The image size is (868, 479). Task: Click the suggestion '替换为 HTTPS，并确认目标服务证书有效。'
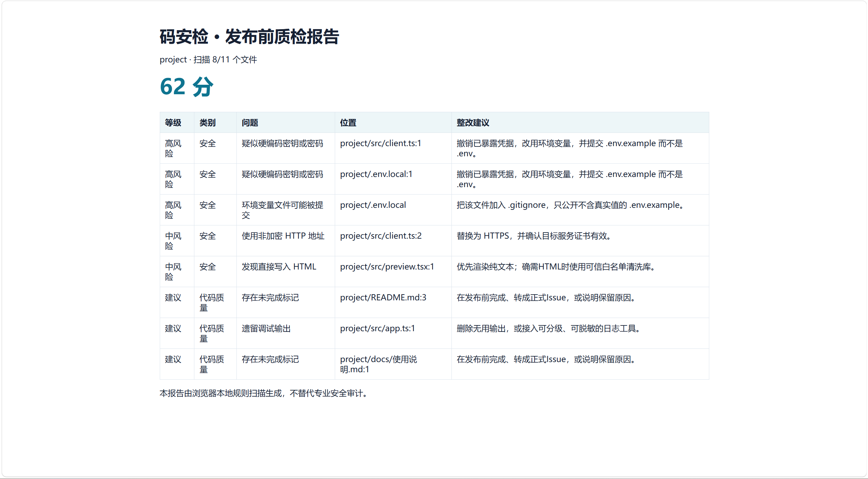tap(534, 236)
